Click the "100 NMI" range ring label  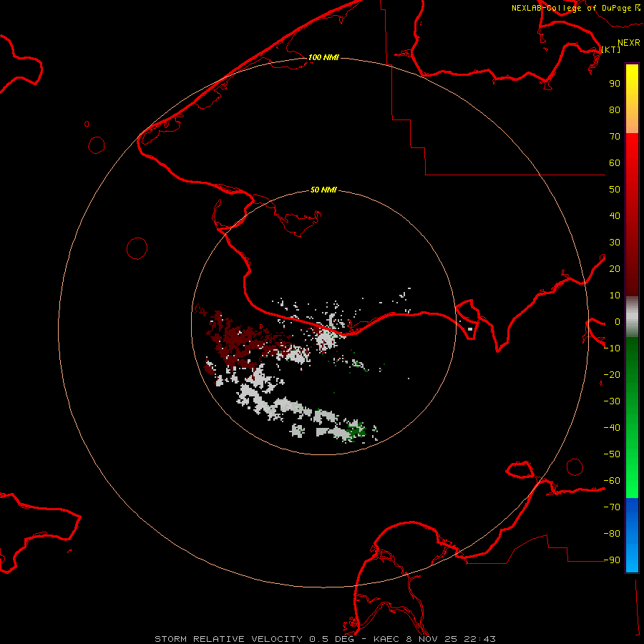point(323,57)
